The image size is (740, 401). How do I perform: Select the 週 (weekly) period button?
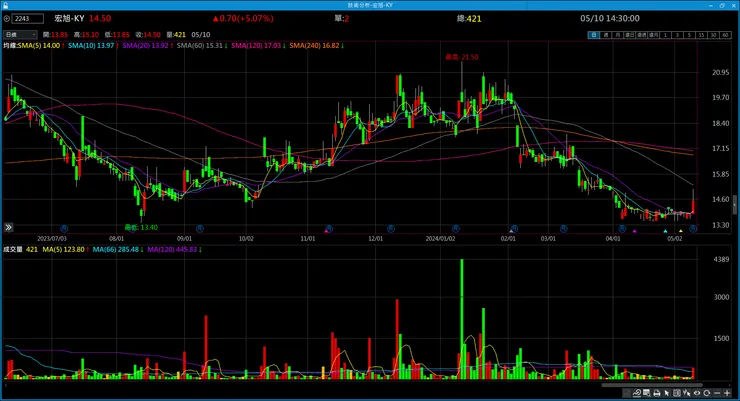click(x=605, y=35)
